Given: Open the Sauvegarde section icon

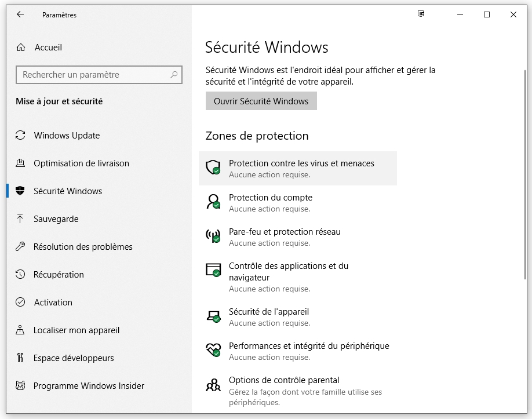Looking at the screenshot, I should pos(20,219).
